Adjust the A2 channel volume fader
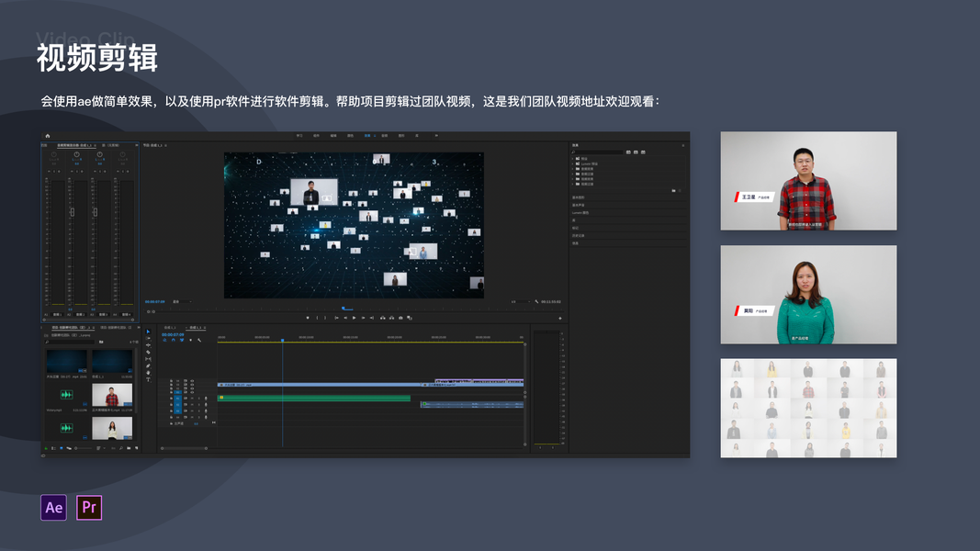The image size is (980, 551). [73, 212]
